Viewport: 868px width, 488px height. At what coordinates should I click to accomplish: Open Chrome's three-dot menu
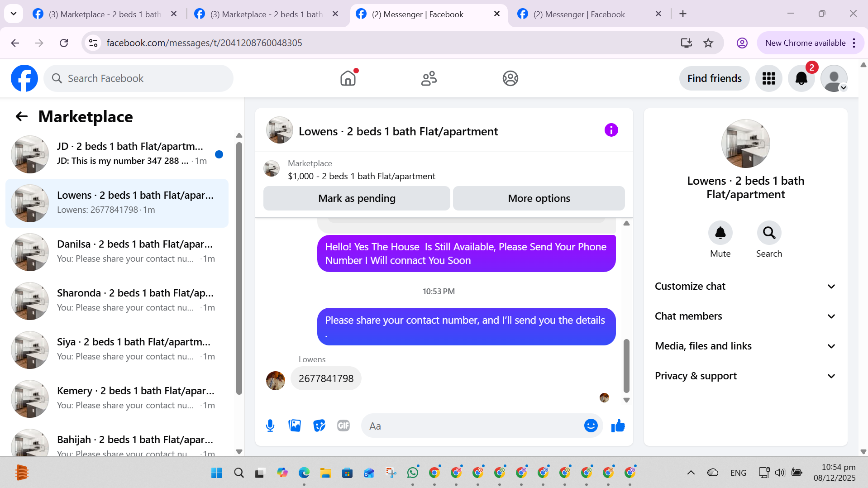pyautogui.click(x=854, y=43)
